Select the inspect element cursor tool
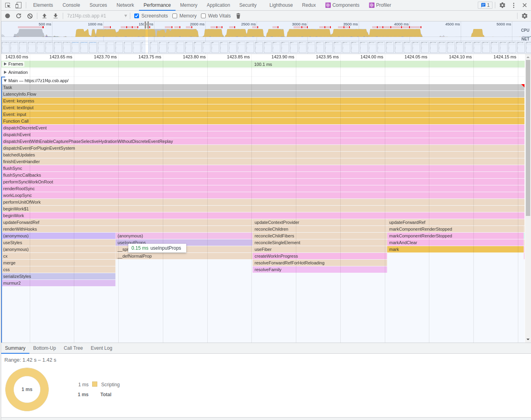Screen dimensions: 531x420 click(7, 5)
